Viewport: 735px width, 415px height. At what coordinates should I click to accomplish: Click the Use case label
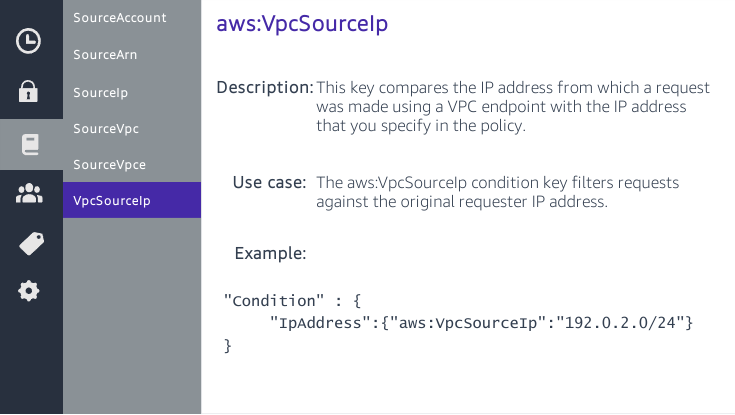(x=269, y=182)
